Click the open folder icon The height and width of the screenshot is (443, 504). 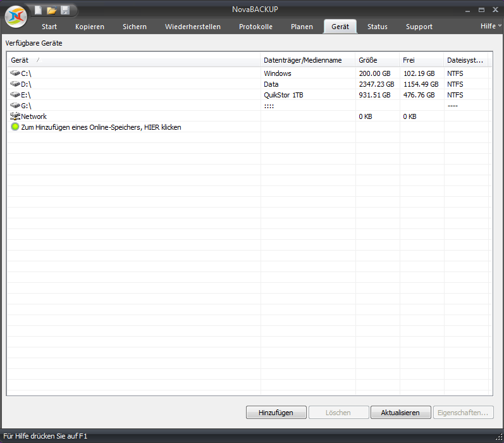pos(52,10)
